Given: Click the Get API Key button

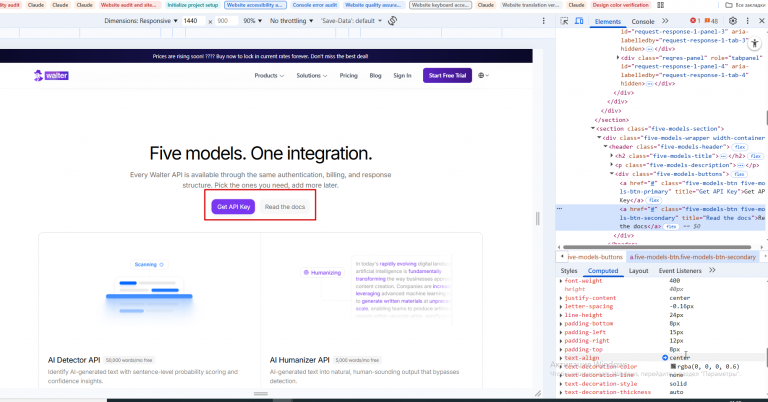Looking at the screenshot, I should coord(233,207).
